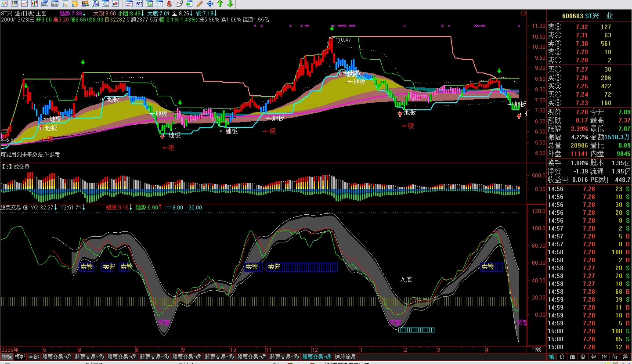632x364 pixels.
Task: Select the pencil drawing tool icon
Action: coord(199,4)
